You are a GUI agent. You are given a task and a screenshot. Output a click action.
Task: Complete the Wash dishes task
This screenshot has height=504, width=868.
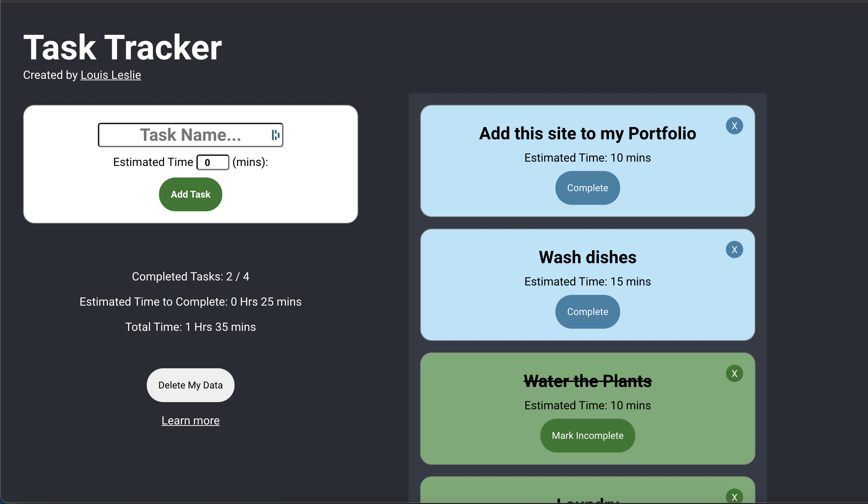[587, 312]
